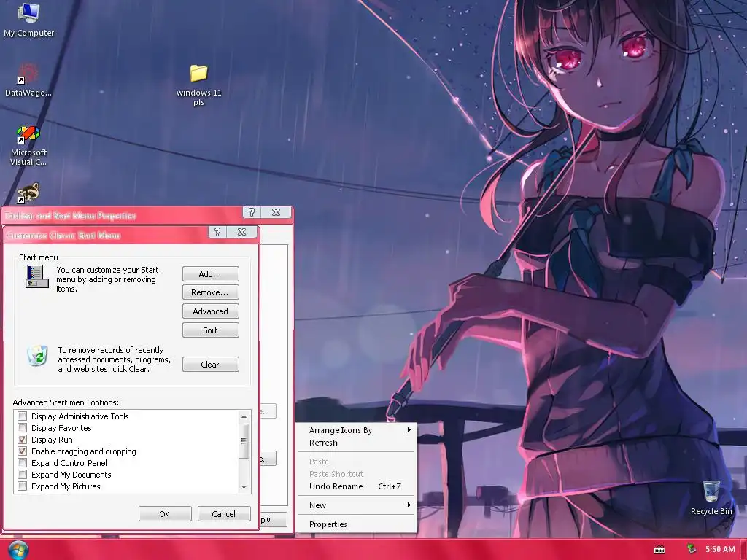Image resolution: width=747 pixels, height=560 pixels.
Task: Close Taskbar and Start Menu Properties window
Action: pos(276,212)
